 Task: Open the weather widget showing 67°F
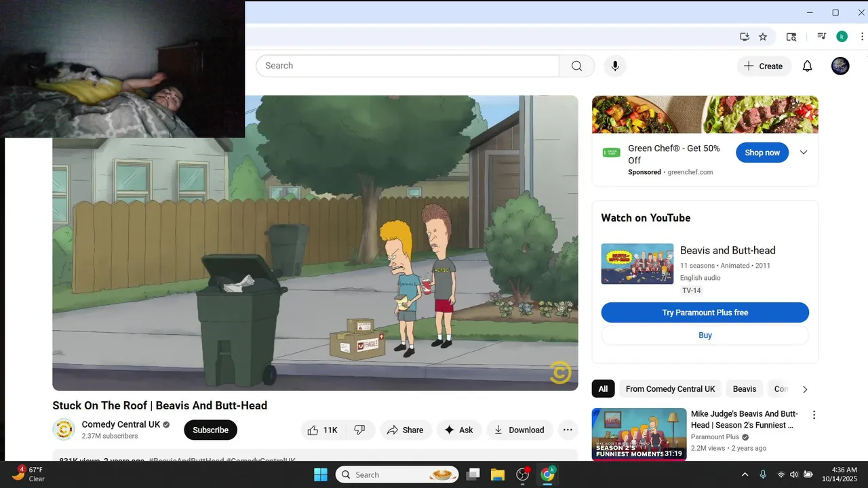[28, 474]
